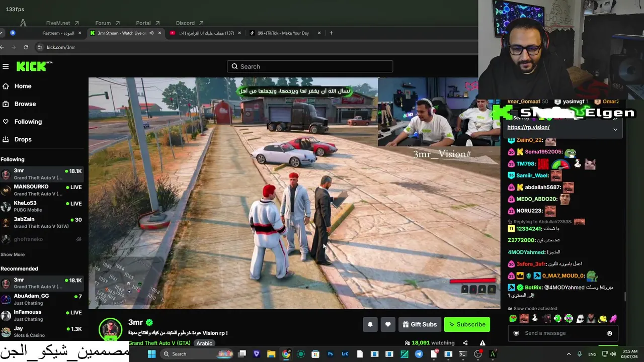This screenshot has height=362, width=644.
Task: Open the Kick hamburger menu
Action: tap(6, 66)
